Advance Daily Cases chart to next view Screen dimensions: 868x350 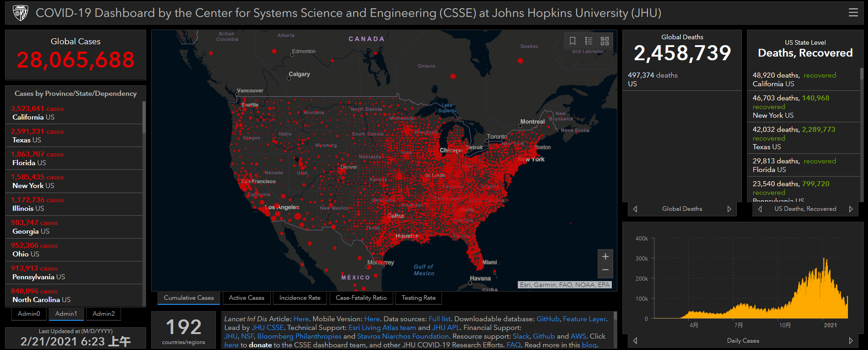(x=851, y=340)
